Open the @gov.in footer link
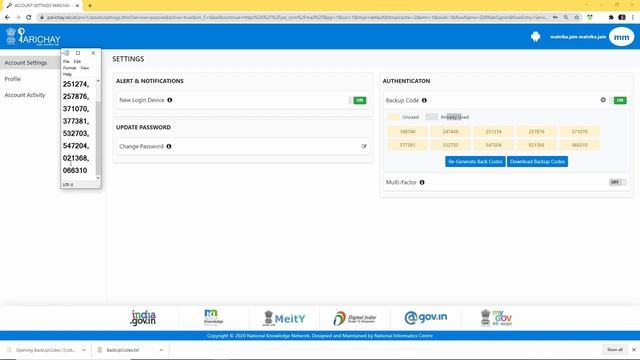 (x=426, y=317)
